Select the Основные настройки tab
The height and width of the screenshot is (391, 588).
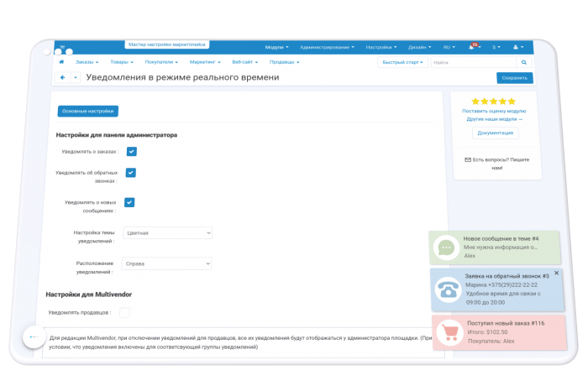(x=87, y=112)
